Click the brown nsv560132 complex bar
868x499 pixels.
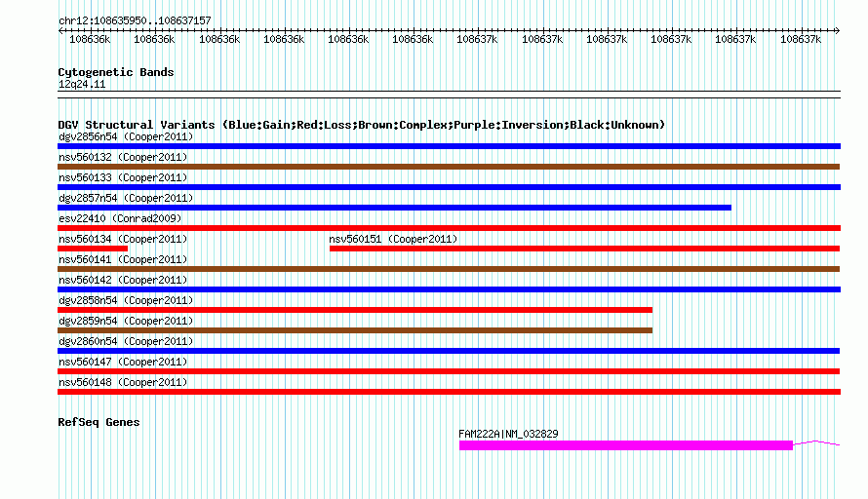click(x=449, y=167)
